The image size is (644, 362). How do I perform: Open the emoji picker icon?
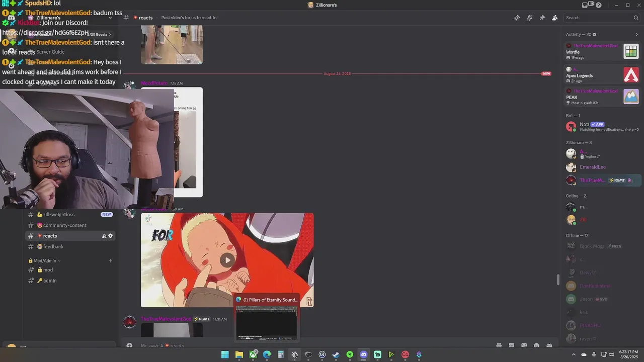pyautogui.click(x=536, y=345)
